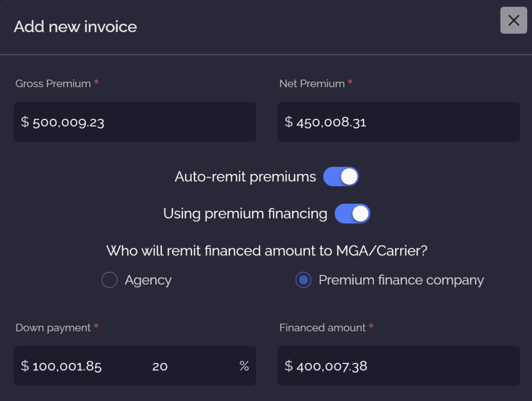
Task: Click the Down payment dollar amount value
Action: tap(67, 366)
